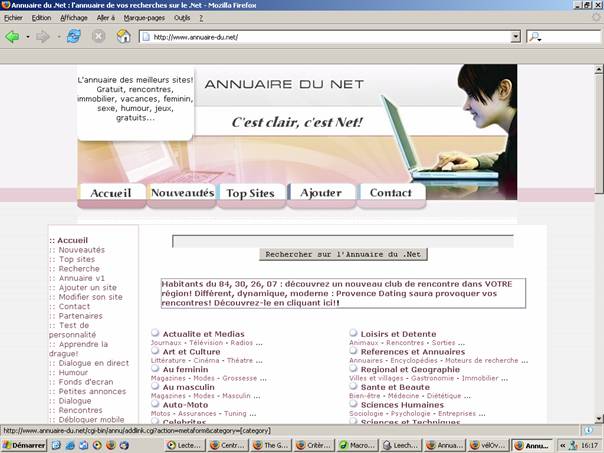Click the directory search text field
The image size is (604, 453).
[343, 241]
